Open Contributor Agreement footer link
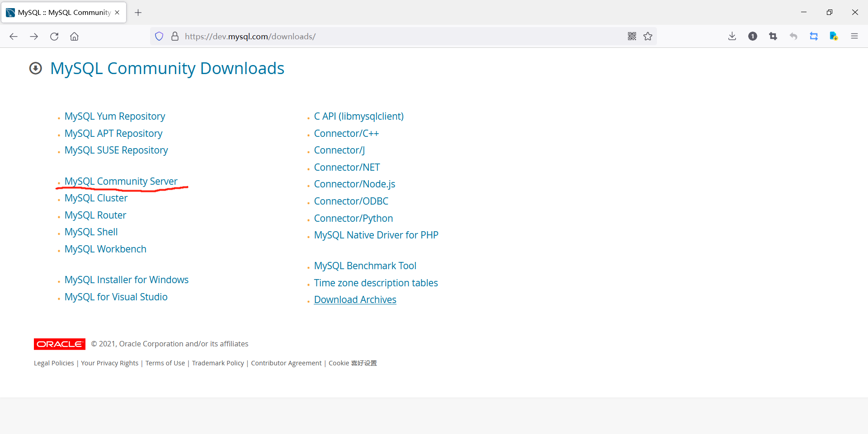The image size is (868, 434). pos(286,363)
